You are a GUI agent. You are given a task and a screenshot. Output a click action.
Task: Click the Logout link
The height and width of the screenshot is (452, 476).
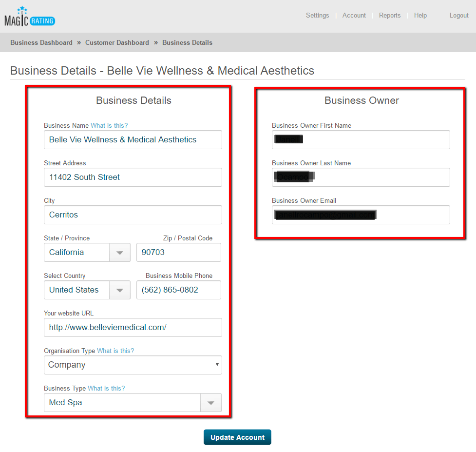459,16
